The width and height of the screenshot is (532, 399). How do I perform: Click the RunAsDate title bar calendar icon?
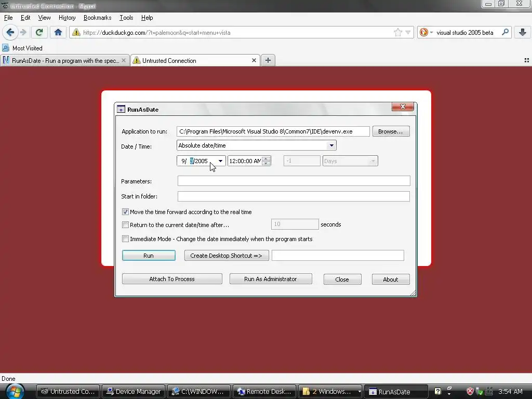121,109
